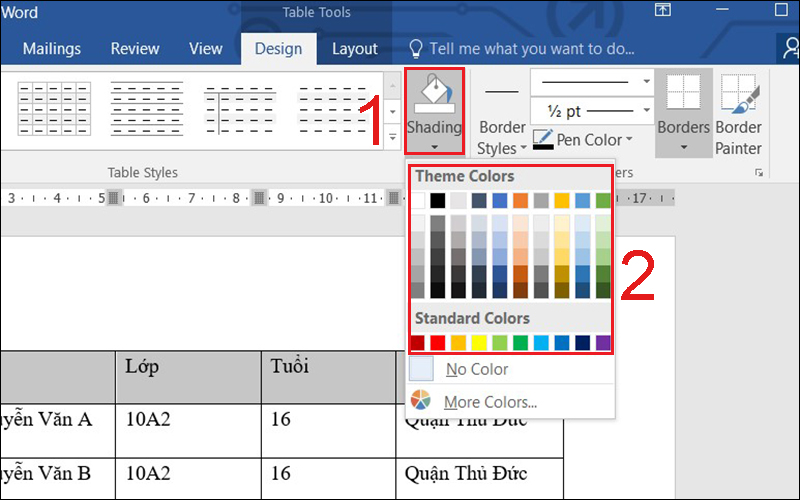Click the Borders grid icon
This screenshot has height=500, width=800.
[683, 94]
